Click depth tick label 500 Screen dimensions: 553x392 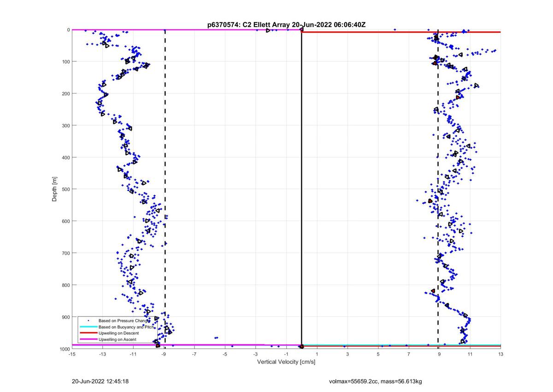coord(65,189)
